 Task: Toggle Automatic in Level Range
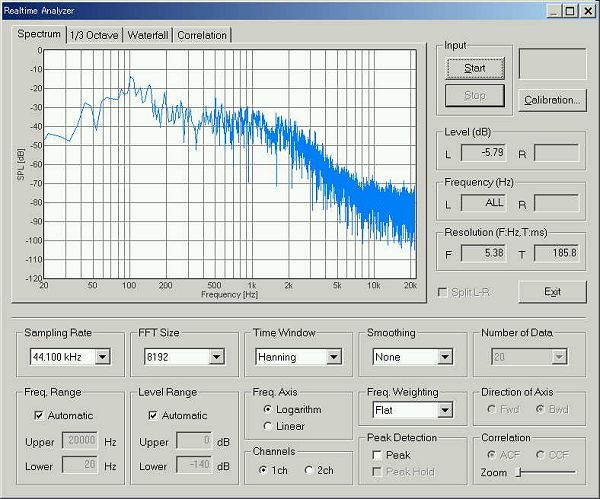[153, 415]
